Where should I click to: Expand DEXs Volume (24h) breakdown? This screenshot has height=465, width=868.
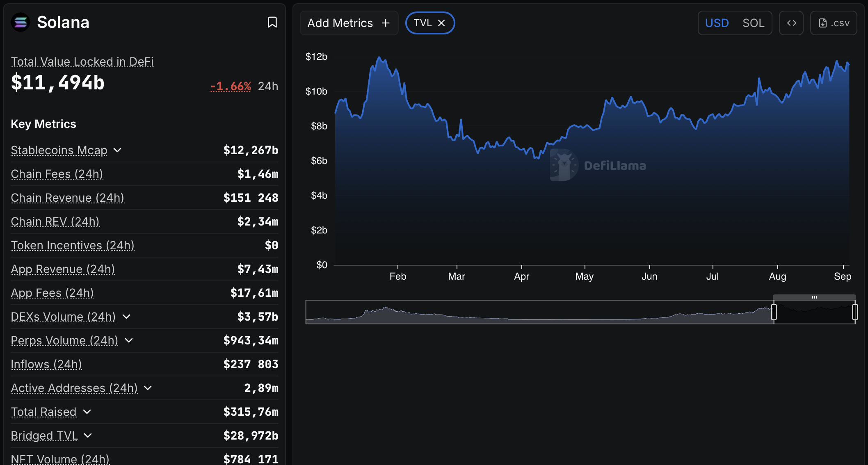click(x=126, y=317)
